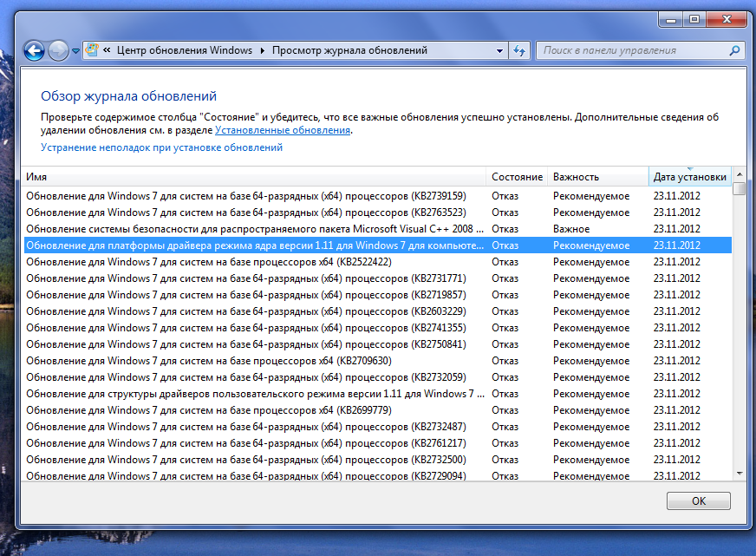Click the date 23.11.2012 in KB2522422 row
Viewport: 756px width, 556px height.
click(x=676, y=262)
